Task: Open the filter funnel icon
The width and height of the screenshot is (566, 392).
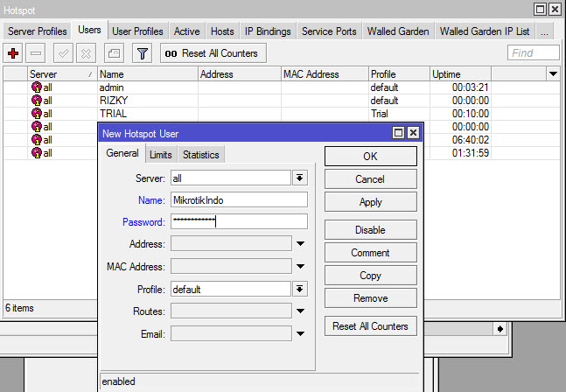Action: 143,53
